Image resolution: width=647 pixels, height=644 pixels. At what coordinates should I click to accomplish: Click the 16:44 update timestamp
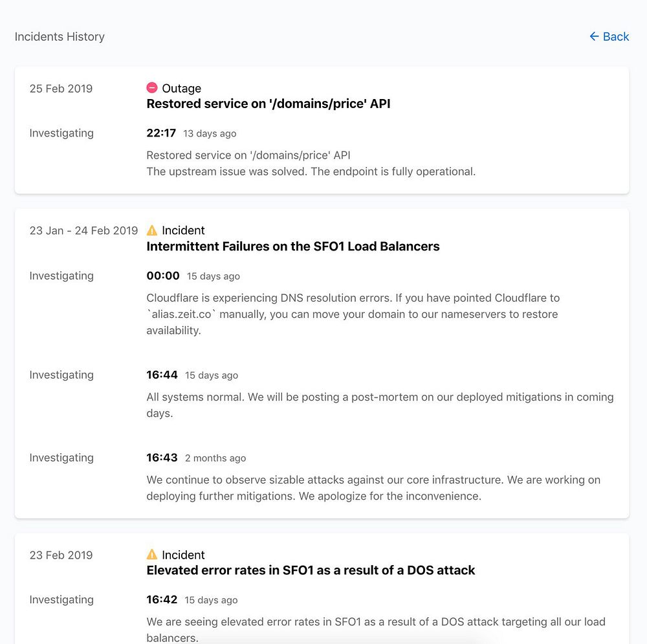[162, 375]
